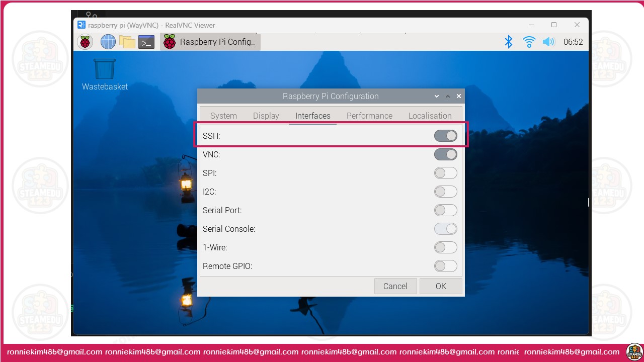The width and height of the screenshot is (644, 362).
Task: Shade the configuration dialog with down chevron
Action: [x=436, y=96]
